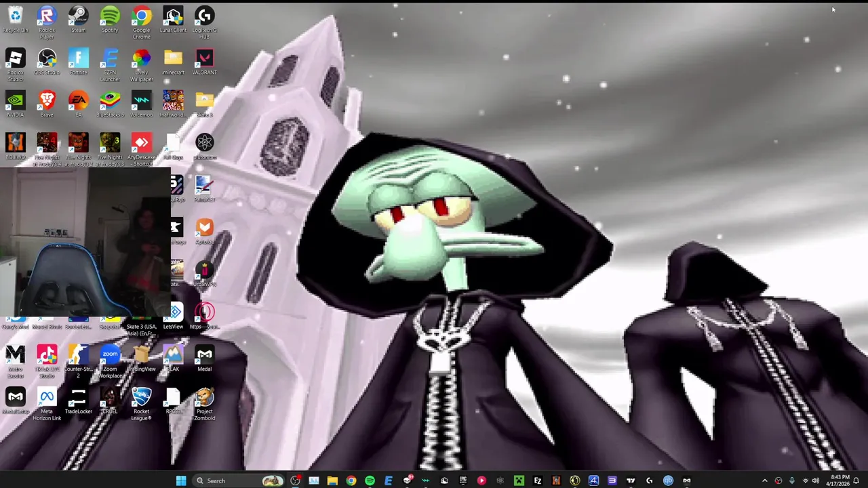This screenshot has width=868, height=488.
Task: Select the Rocket League desktop shortcut
Action: [141, 404]
